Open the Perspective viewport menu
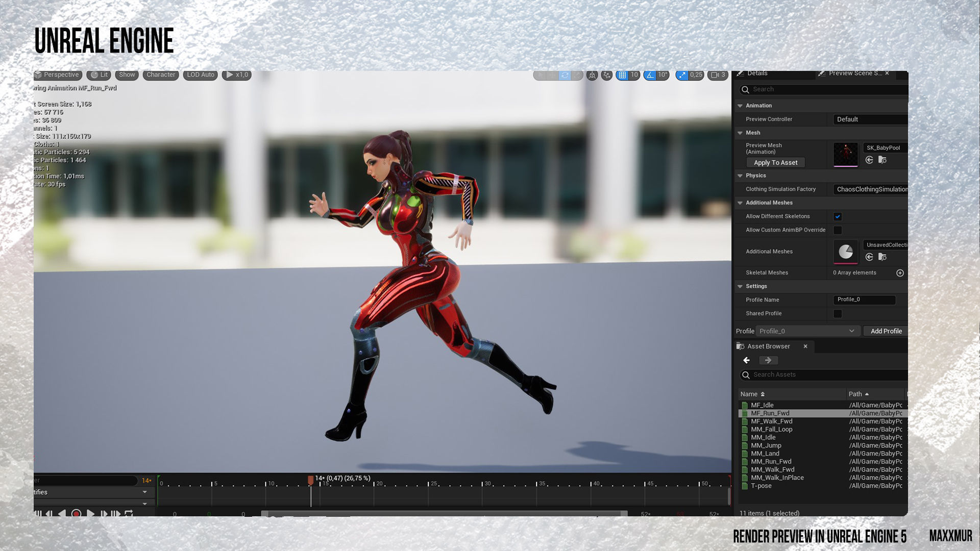Viewport: 980px width, 551px height. click(x=57, y=75)
